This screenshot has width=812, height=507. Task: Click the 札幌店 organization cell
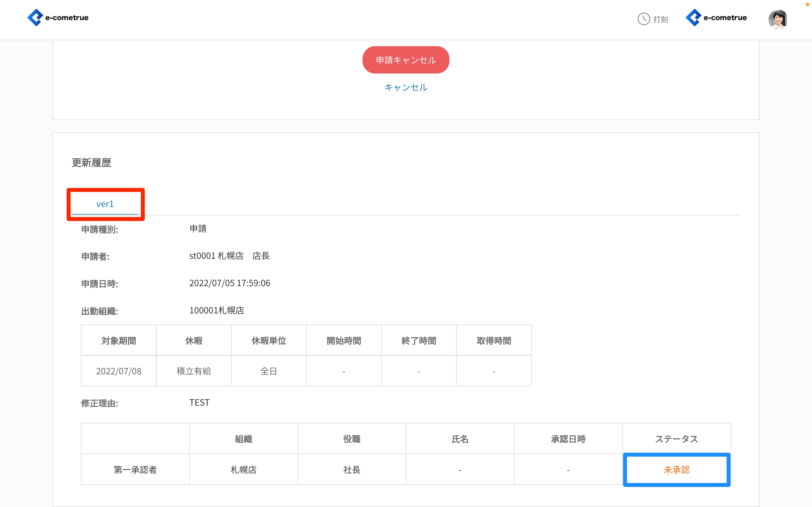tap(243, 470)
